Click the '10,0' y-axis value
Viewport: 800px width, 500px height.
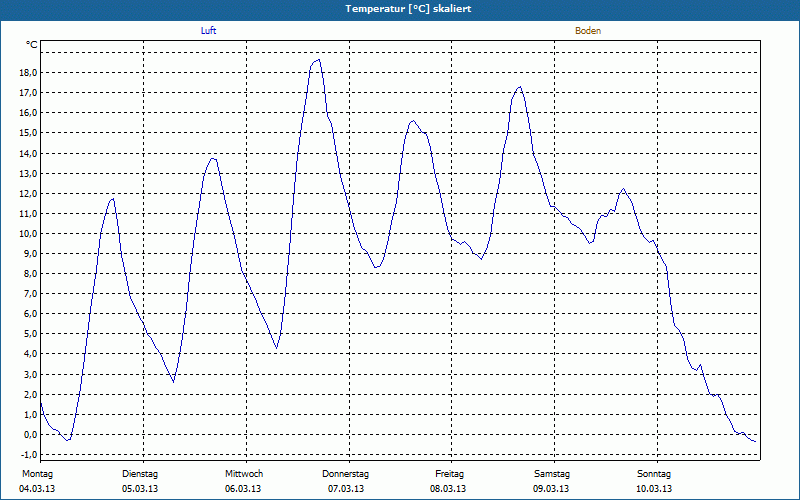tap(28, 233)
